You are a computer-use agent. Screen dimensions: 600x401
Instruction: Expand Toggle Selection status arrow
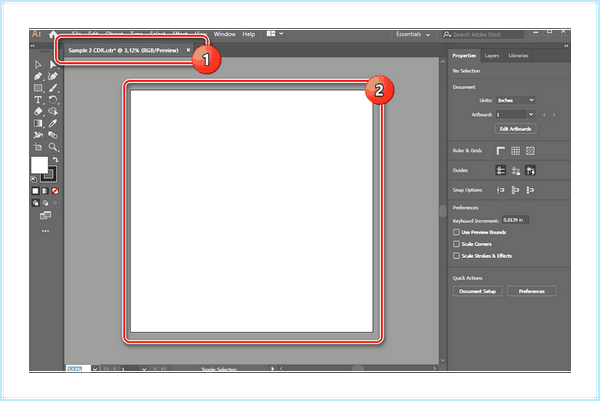[272, 369]
